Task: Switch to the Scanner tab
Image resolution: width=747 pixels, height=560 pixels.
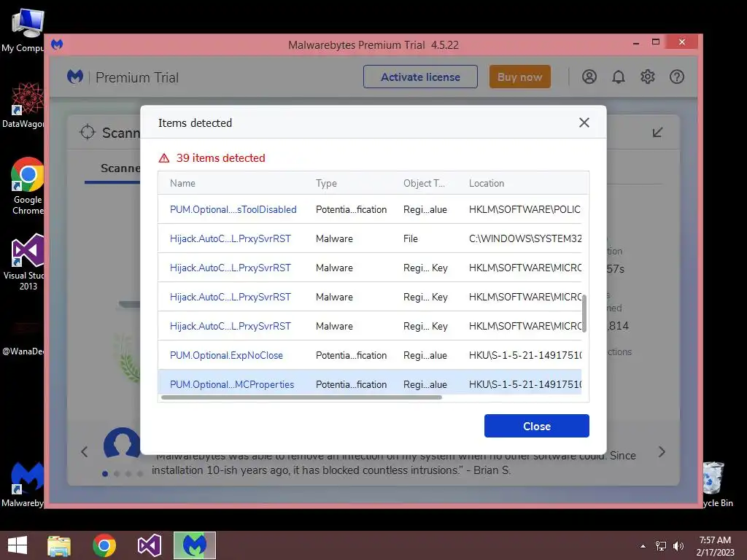Action: [x=120, y=168]
